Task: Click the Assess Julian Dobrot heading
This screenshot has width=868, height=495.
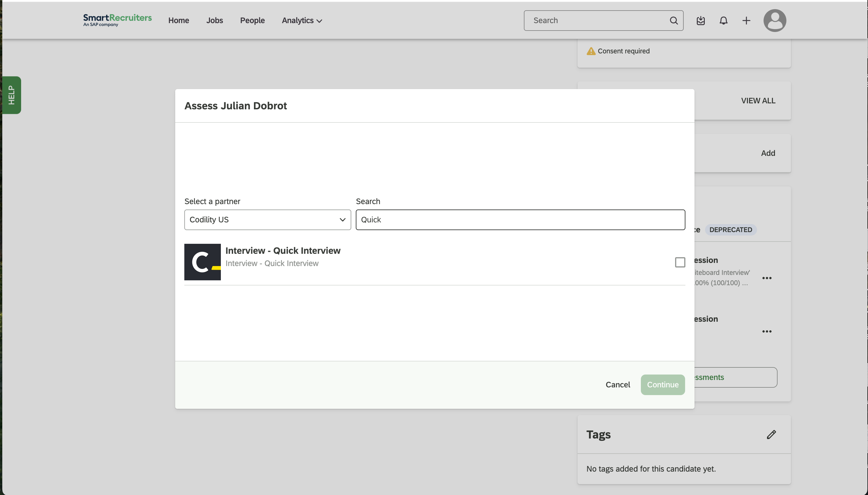Action: click(x=235, y=106)
